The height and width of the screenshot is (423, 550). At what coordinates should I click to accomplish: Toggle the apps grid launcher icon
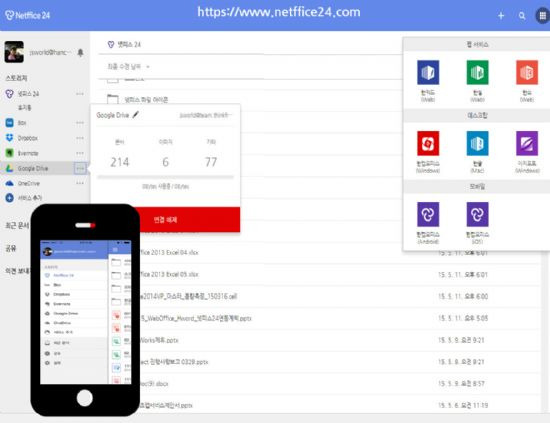tap(542, 16)
